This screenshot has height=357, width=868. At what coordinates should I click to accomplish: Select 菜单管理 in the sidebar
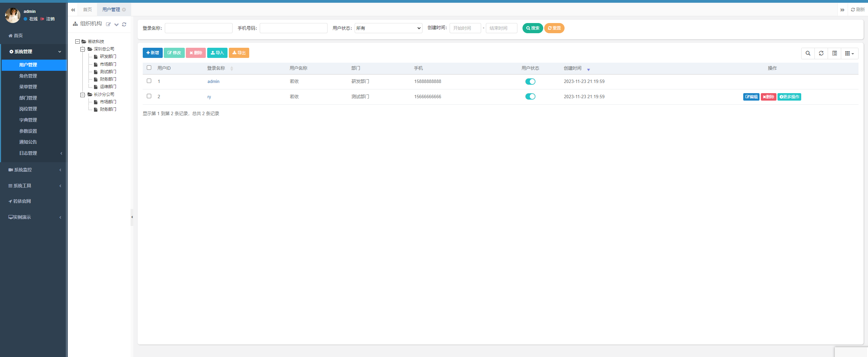28,87
